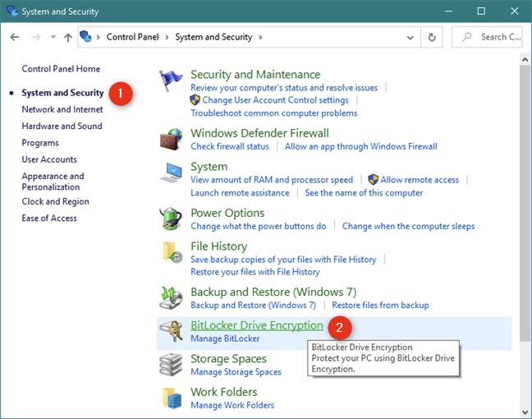Image resolution: width=532 pixels, height=419 pixels.
Task: Click the File History folder clock icon
Action: (x=172, y=252)
